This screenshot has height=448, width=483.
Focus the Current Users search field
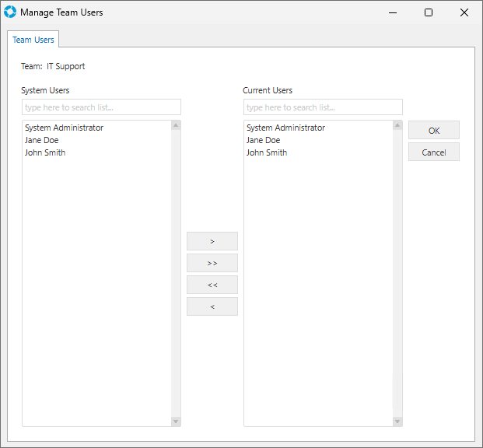point(323,107)
